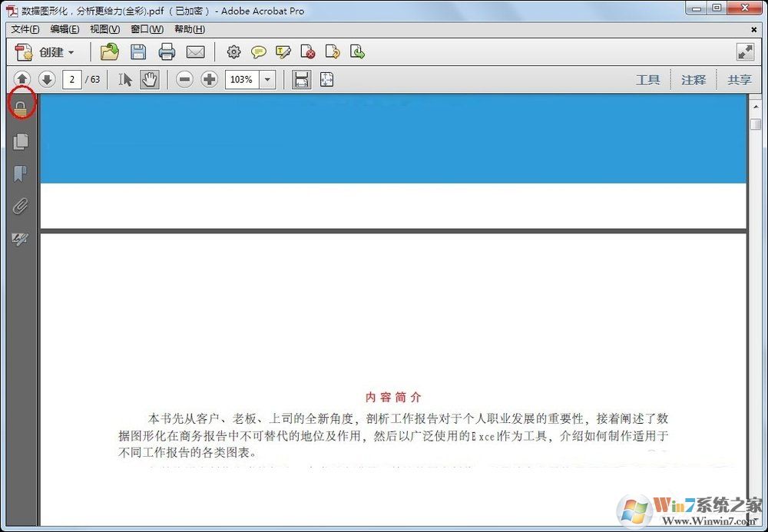Open the 工具 (Tools) pane

(x=647, y=78)
